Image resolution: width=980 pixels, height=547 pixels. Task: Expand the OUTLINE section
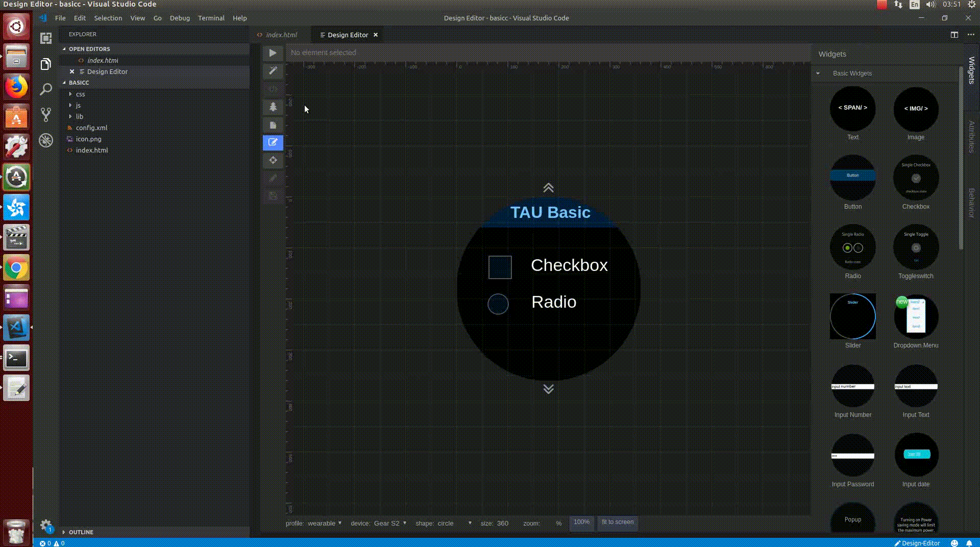[x=81, y=532]
